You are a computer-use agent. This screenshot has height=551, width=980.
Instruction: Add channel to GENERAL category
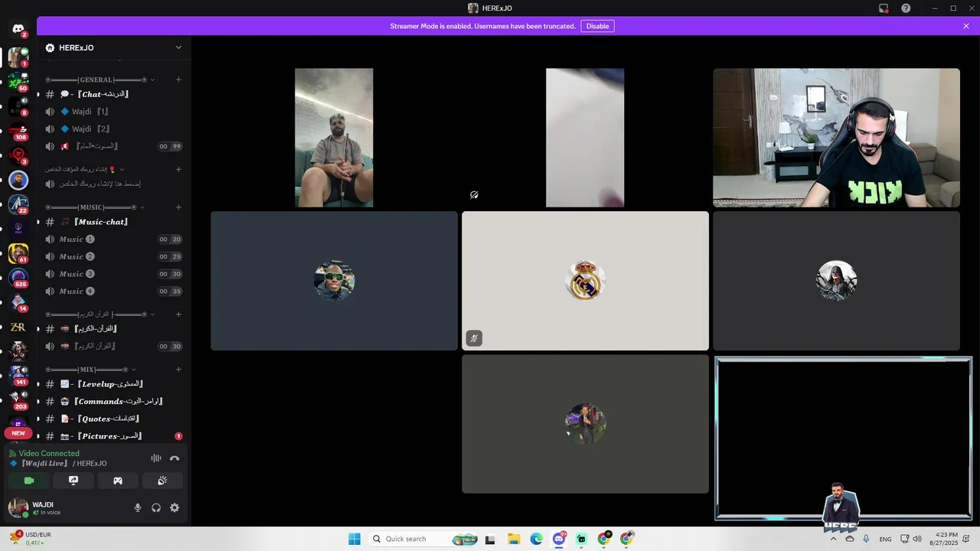pos(178,80)
